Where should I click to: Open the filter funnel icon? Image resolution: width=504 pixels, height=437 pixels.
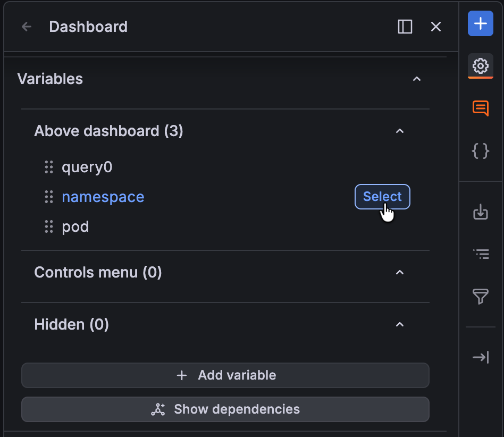(481, 296)
